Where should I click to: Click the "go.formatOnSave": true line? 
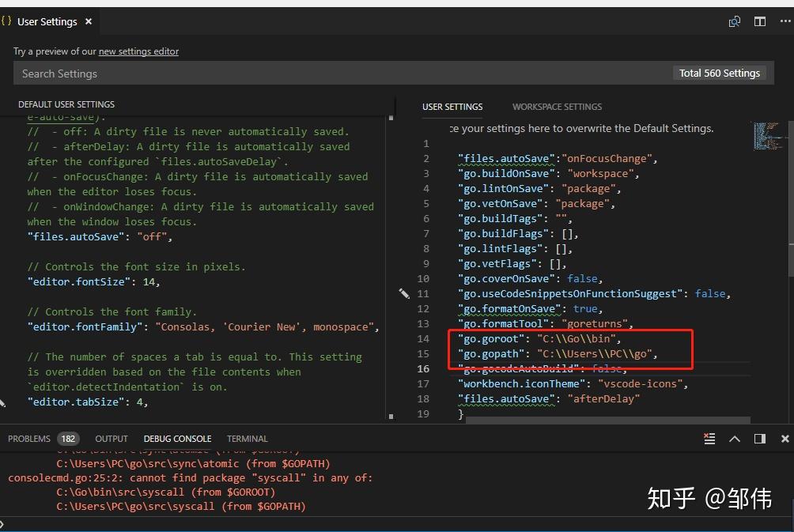[x=530, y=309]
